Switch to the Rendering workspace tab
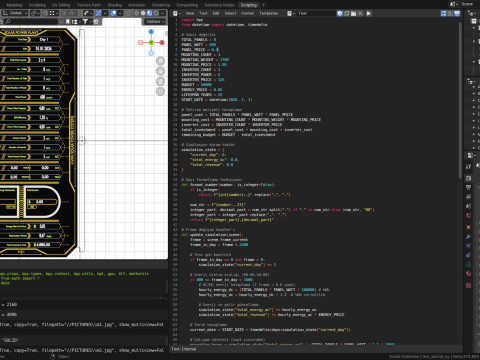Viewport: 480px width, 360px height. tap(161, 5)
